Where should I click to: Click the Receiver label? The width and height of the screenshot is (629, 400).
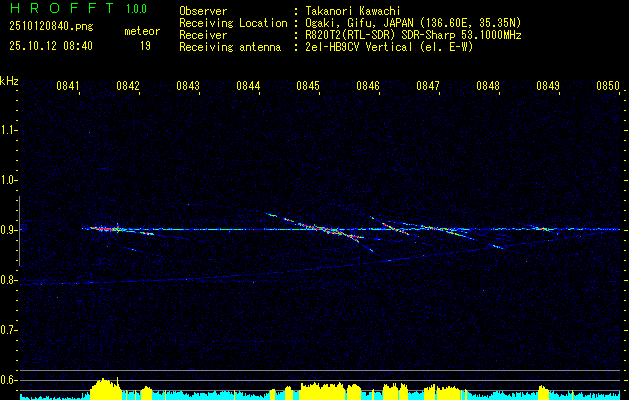(x=203, y=35)
